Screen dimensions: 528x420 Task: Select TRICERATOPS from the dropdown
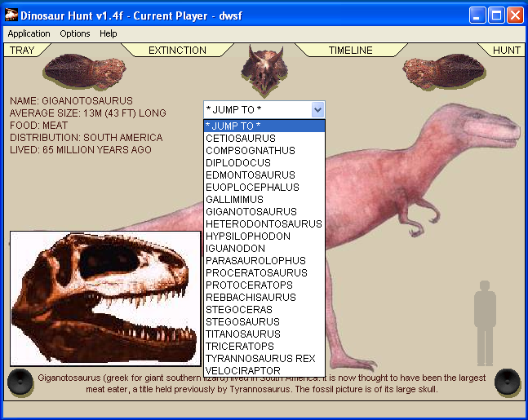264,347
